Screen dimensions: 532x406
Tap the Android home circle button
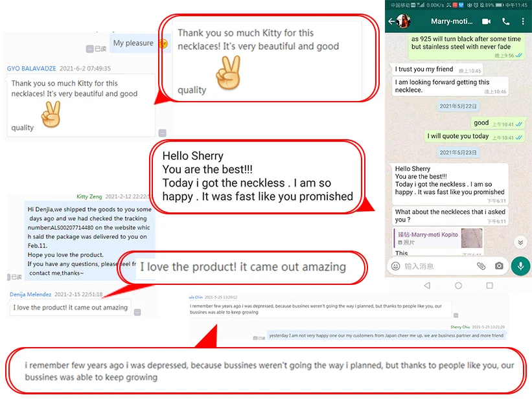(458, 286)
